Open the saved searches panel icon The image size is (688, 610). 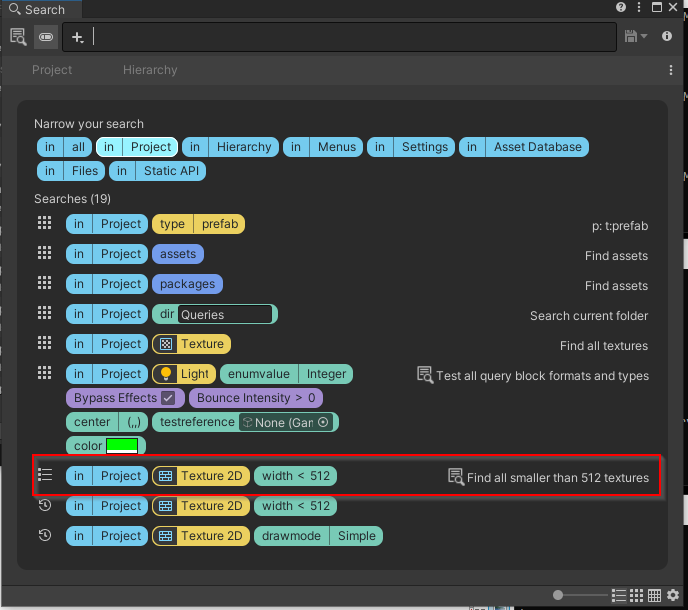(18, 37)
